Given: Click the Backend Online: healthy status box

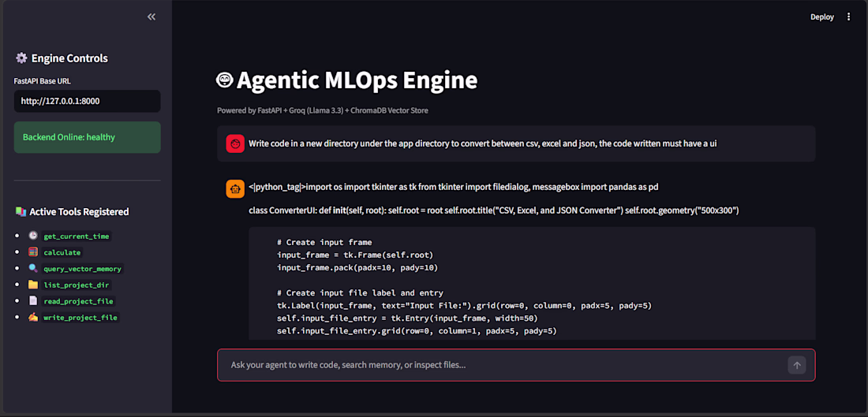Looking at the screenshot, I should click(x=87, y=137).
